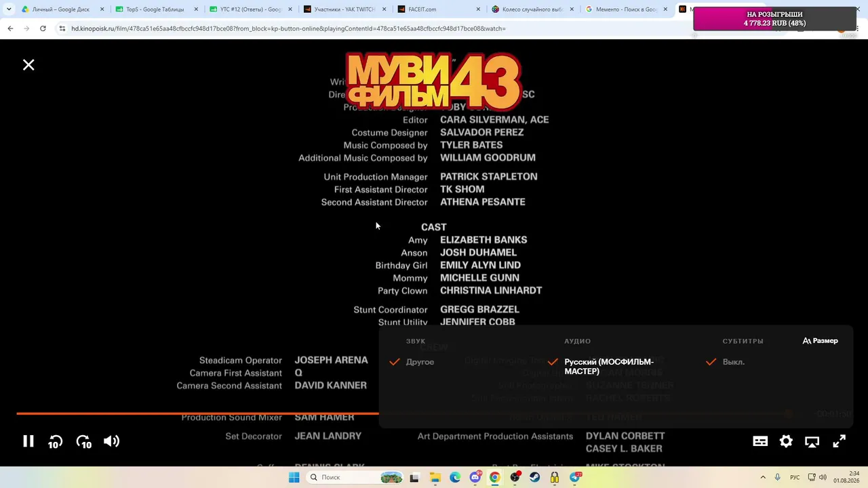Launch Microsoft Edge from the taskbar
The image size is (868, 488).
(x=454, y=478)
